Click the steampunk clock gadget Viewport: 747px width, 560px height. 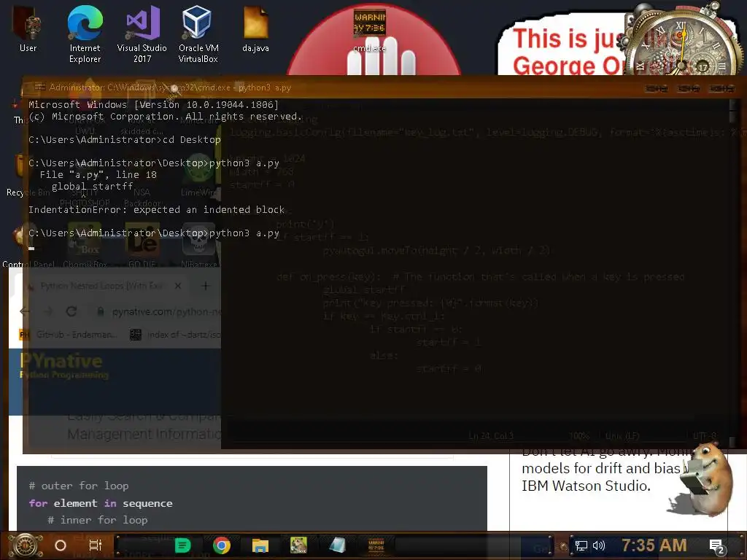click(681, 42)
